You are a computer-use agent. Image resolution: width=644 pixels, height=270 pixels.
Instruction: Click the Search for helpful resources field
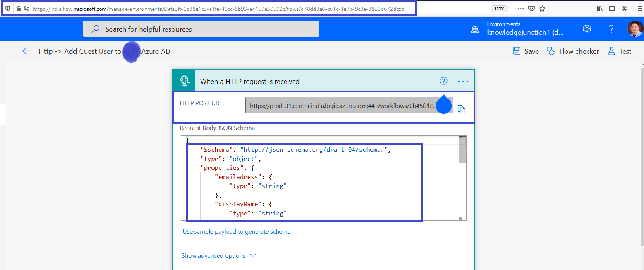(201, 29)
